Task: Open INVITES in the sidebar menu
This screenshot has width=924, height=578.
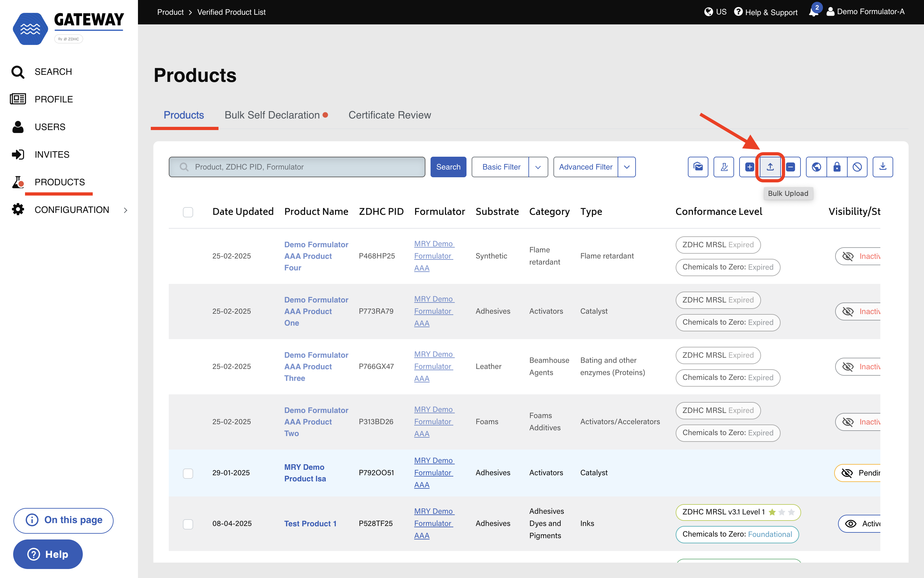Action: point(52,154)
